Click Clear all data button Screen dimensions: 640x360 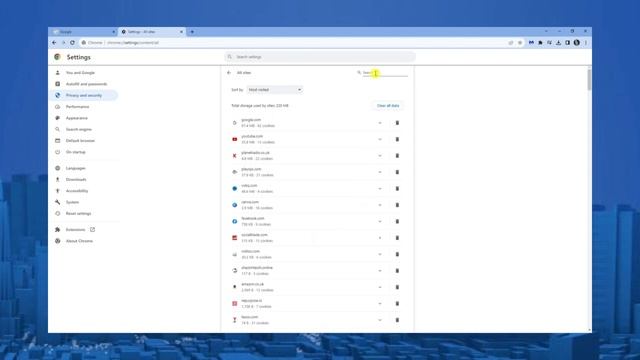point(388,106)
